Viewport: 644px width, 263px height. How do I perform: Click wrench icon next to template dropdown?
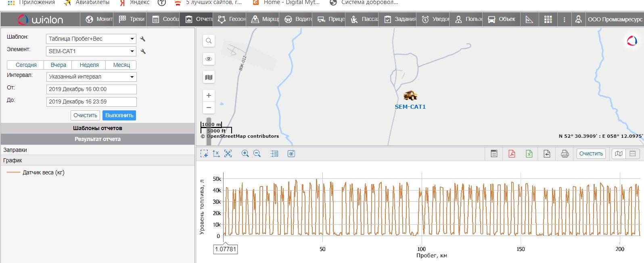[143, 39]
